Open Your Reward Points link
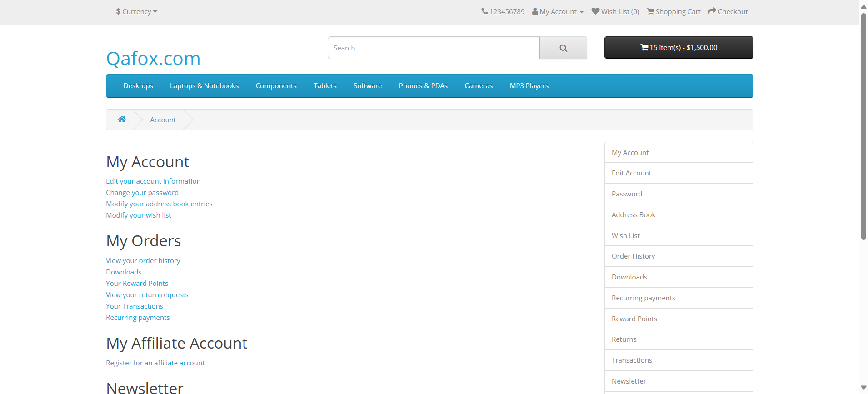 (137, 284)
